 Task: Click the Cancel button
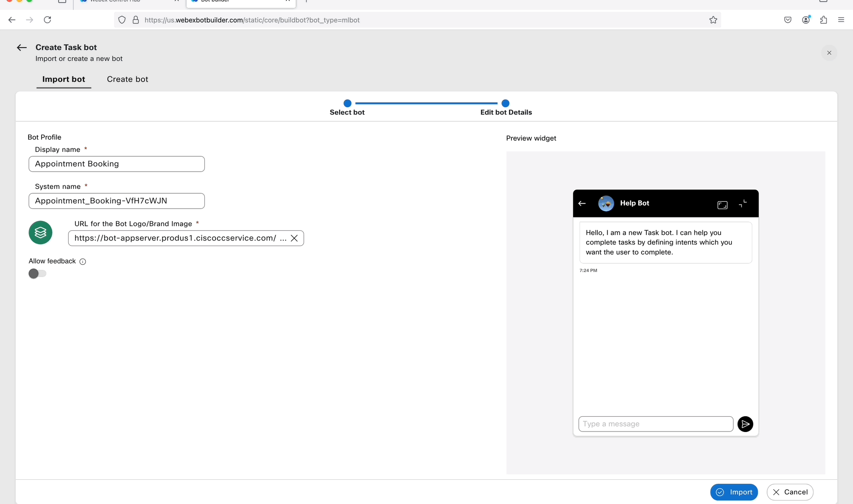click(790, 492)
